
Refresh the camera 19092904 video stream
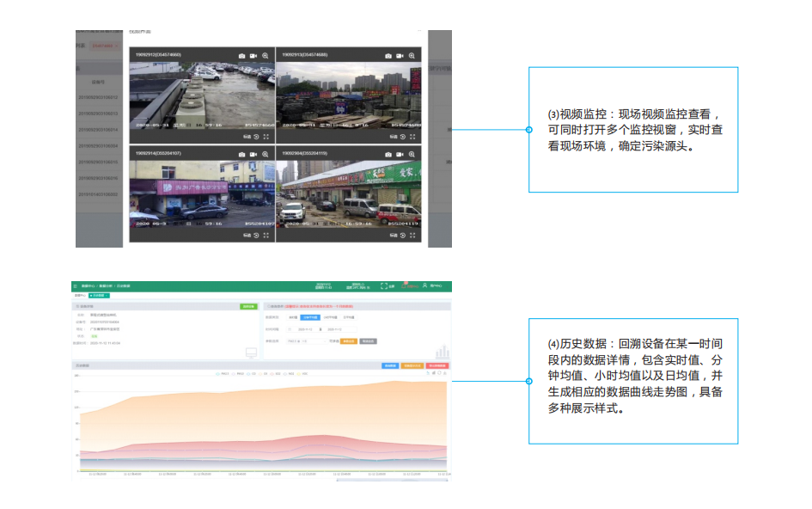[x=403, y=236]
